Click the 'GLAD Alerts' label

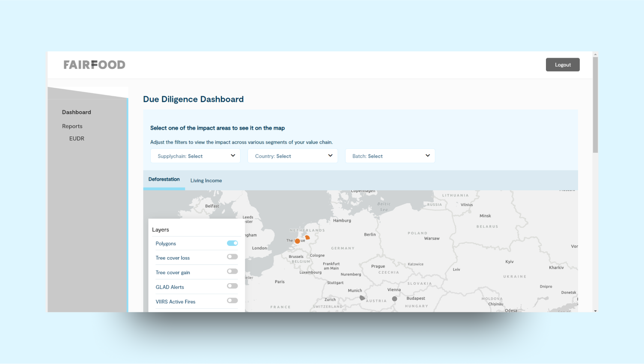(x=170, y=287)
